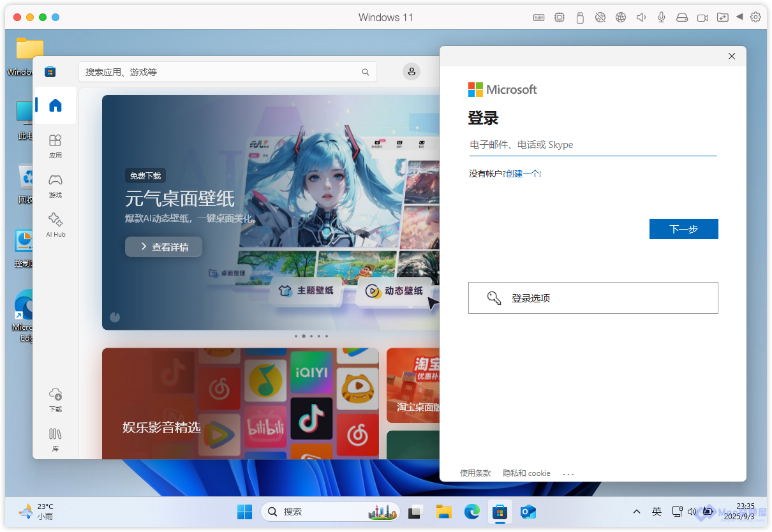Open VM settings gear in title bar
The height and width of the screenshot is (532, 772).
(755, 17)
